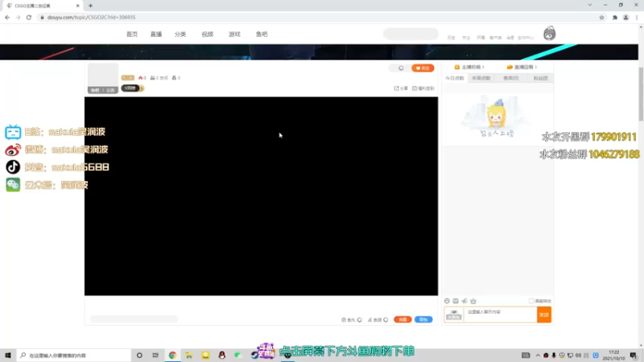
Task: Click the refresh icon right of 鱼翅
Action: tap(386, 319)
